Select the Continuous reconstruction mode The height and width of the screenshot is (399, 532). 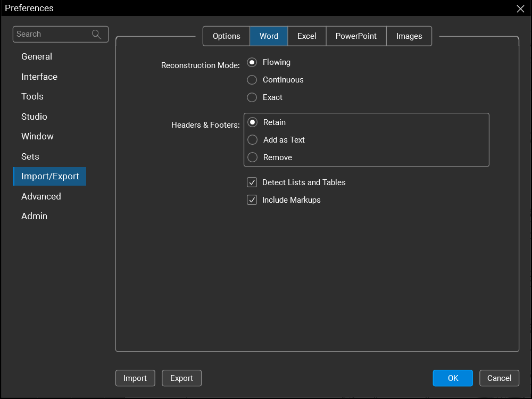pos(252,80)
